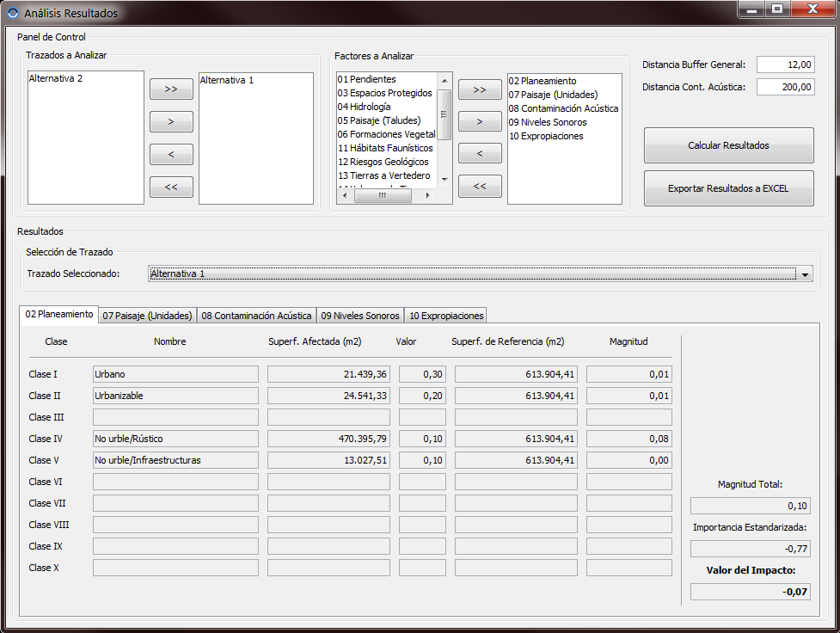The height and width of the screenshot is (633, 840).
Task: Click Clase II Valor field 0,20
Action: click(x=423, y=396)
